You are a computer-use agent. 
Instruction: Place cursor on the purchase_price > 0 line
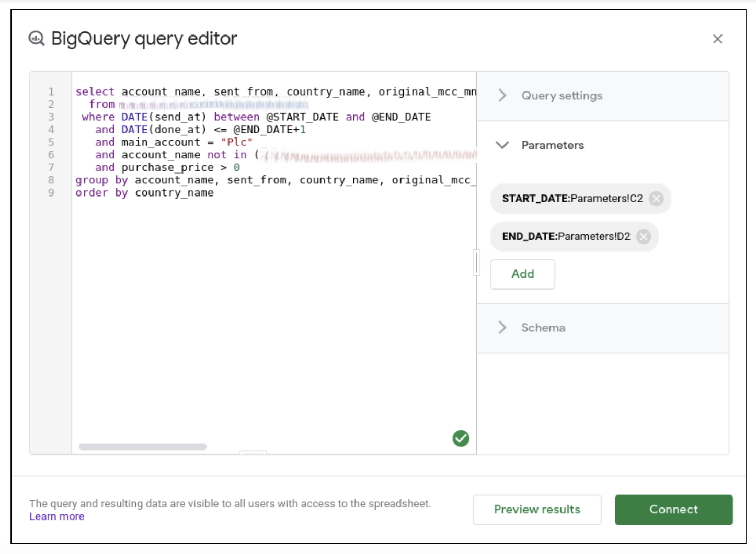pyautogui.click(x=167, y=168)
